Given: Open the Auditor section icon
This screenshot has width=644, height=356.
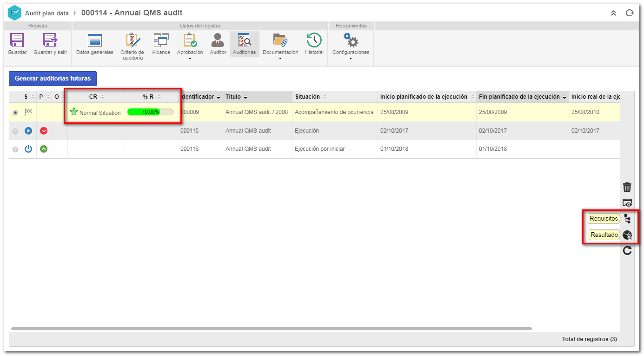Looking at the screenshot, I should [218, 40].
